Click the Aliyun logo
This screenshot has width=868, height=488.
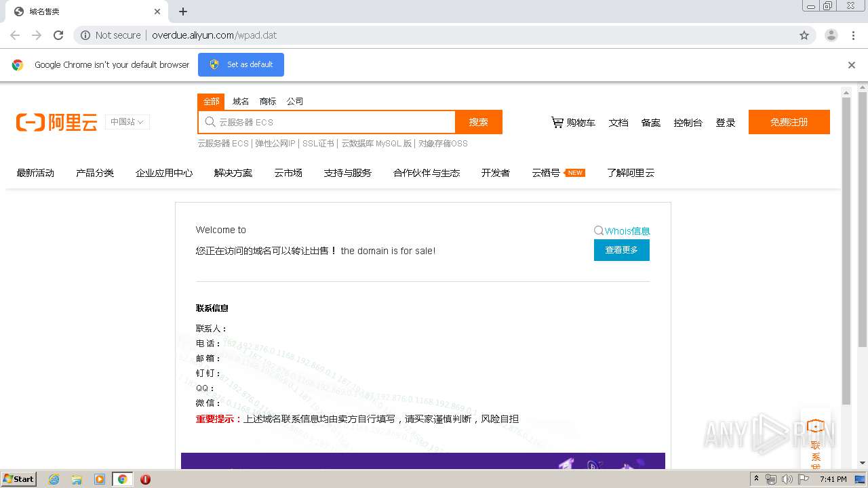pyautogui.click(x=57, y=122)
